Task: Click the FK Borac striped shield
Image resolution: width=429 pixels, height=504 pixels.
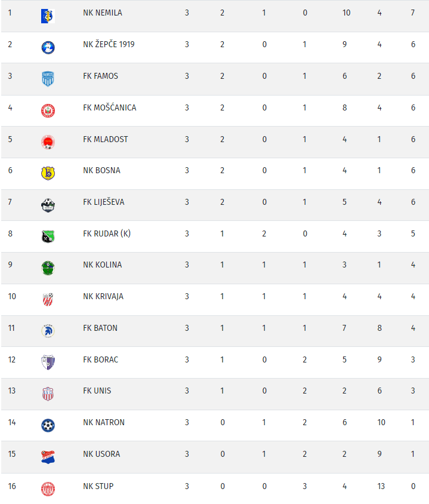Action: 48,362
